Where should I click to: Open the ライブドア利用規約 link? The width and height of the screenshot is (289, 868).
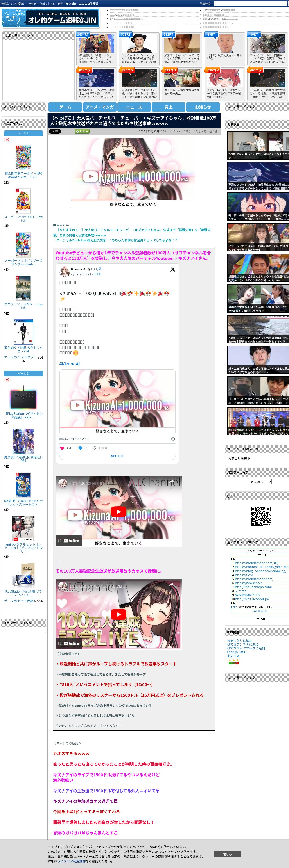coord(71,861)
